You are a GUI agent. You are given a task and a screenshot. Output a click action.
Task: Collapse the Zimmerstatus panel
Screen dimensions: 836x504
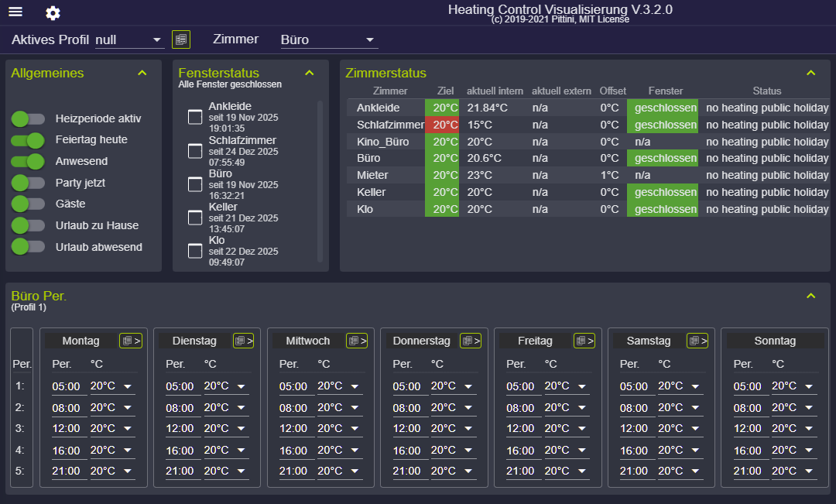[811, 73]
